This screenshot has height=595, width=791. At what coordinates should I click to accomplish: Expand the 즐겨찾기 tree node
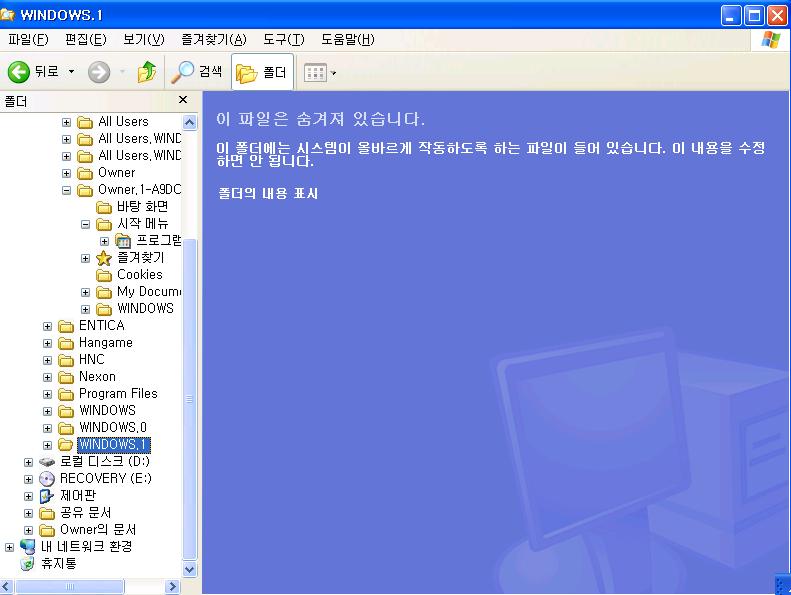(86, 258)
